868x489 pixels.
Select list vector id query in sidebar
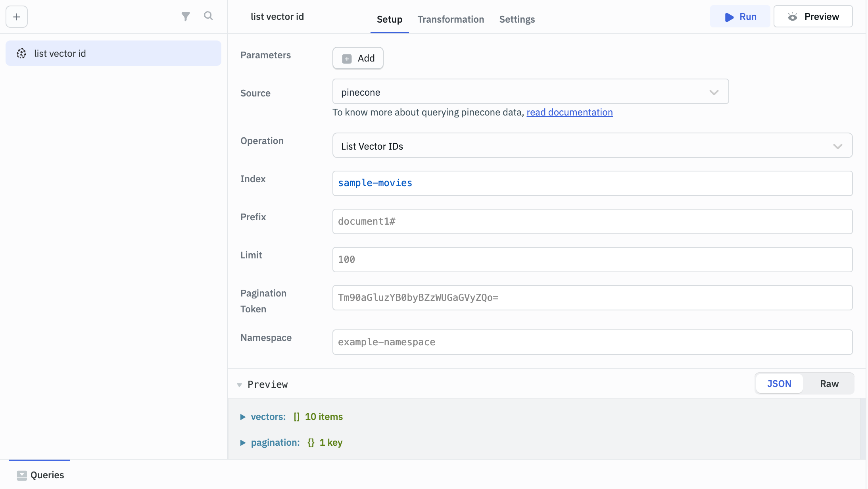pos(113,53)
